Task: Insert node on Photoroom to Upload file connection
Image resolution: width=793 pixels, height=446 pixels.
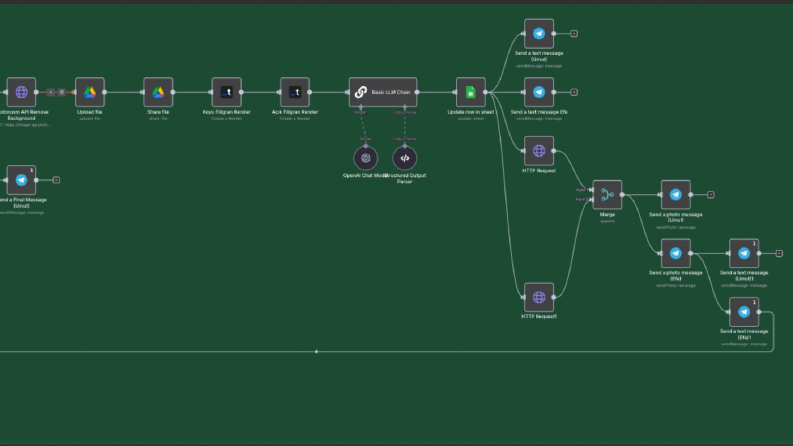Action: [51, 92]
